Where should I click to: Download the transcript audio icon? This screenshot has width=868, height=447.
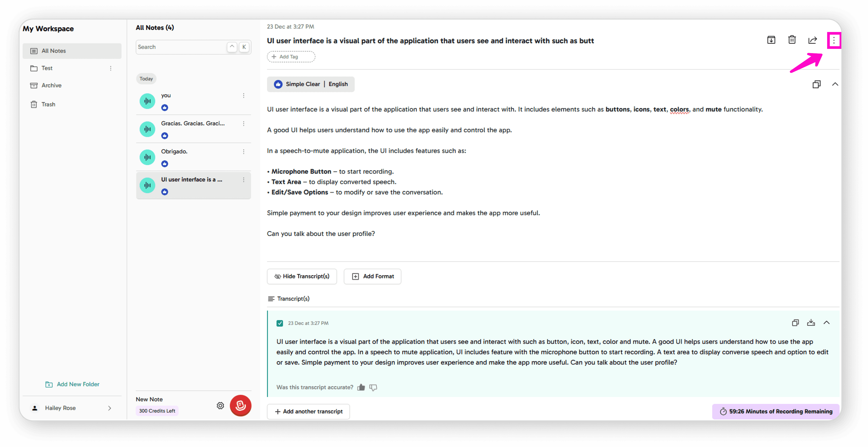811,323
